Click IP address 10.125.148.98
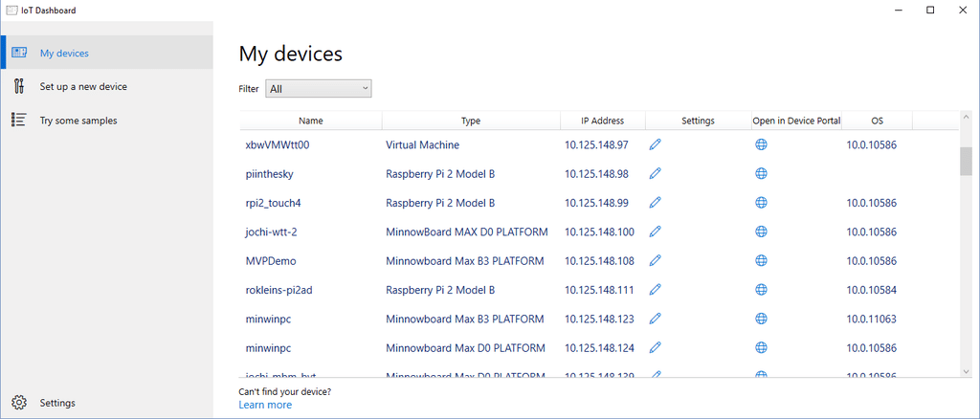980x419 pixels. point(596,173)
